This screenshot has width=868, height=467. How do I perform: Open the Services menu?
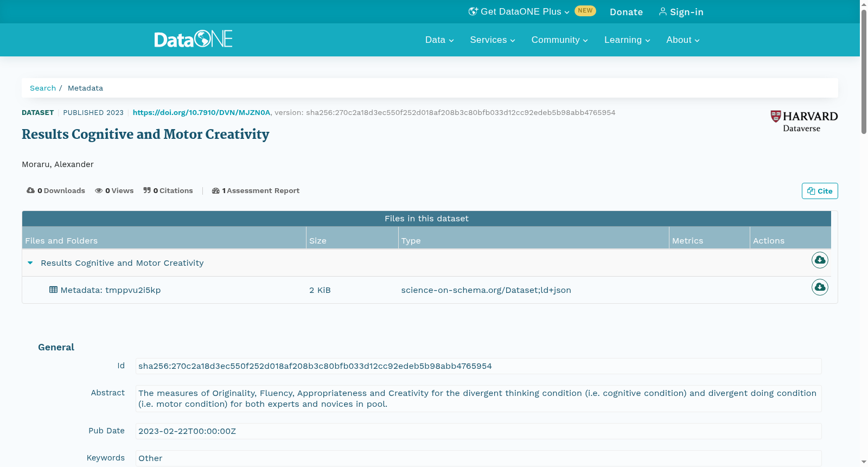(x=493, y=40)
